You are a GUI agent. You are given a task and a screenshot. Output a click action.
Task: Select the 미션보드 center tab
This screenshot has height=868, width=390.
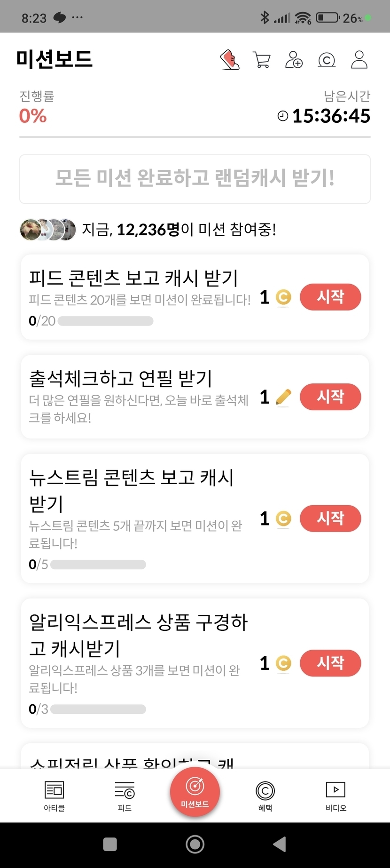click(x=195, y=792)
